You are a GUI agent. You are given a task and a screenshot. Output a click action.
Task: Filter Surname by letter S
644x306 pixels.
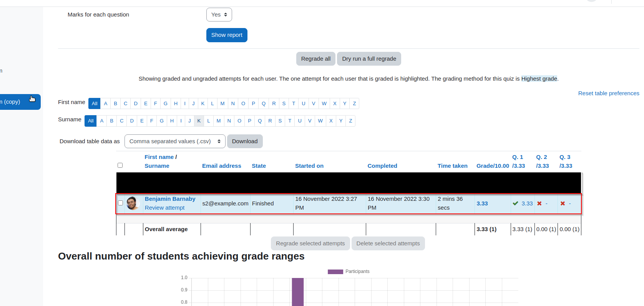pyautogui.click(x=280, y=121)
